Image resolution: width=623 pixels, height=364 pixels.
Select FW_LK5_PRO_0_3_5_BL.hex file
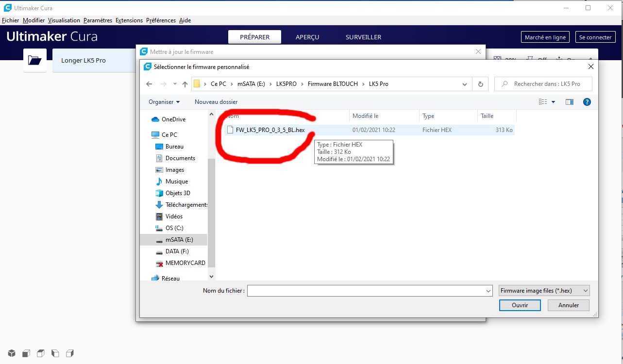(270, 130)
